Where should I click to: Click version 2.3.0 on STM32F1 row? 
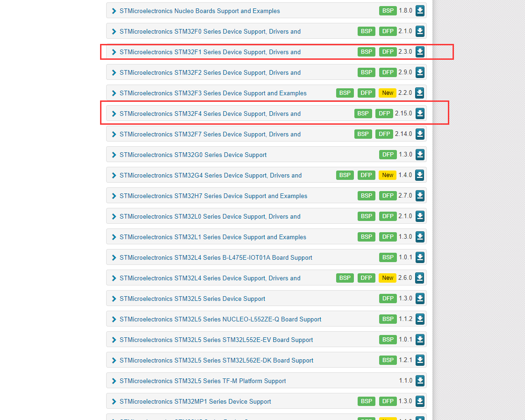pos(405,52)
